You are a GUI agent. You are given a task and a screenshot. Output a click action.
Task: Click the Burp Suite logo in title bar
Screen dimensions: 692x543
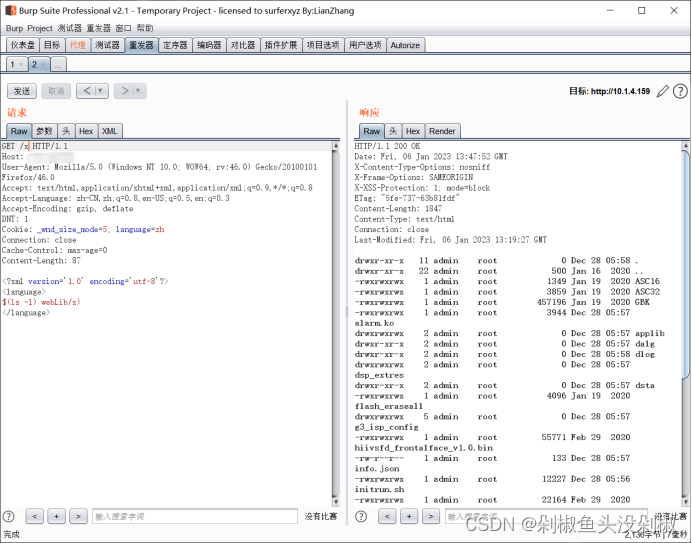coord(11,10)
